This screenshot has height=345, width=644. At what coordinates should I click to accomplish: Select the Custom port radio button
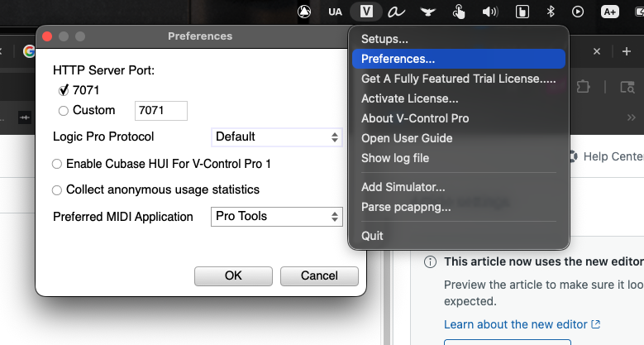pyautogui.click(x=64, y=110)
